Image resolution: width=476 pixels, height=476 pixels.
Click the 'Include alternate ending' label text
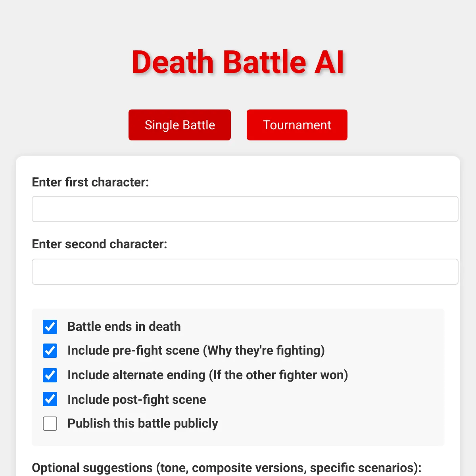tap(136, 375)
